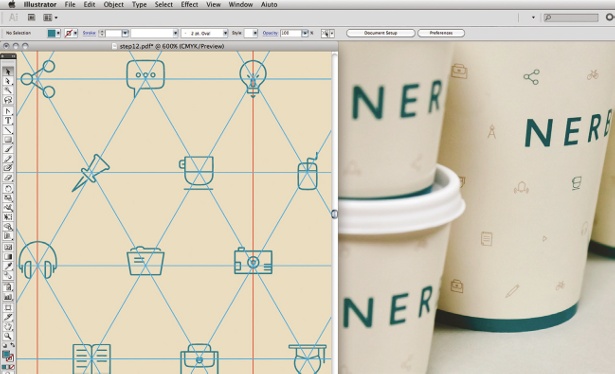
Task: Set None mode in toolbox
Action: click(x=12, y=367)
